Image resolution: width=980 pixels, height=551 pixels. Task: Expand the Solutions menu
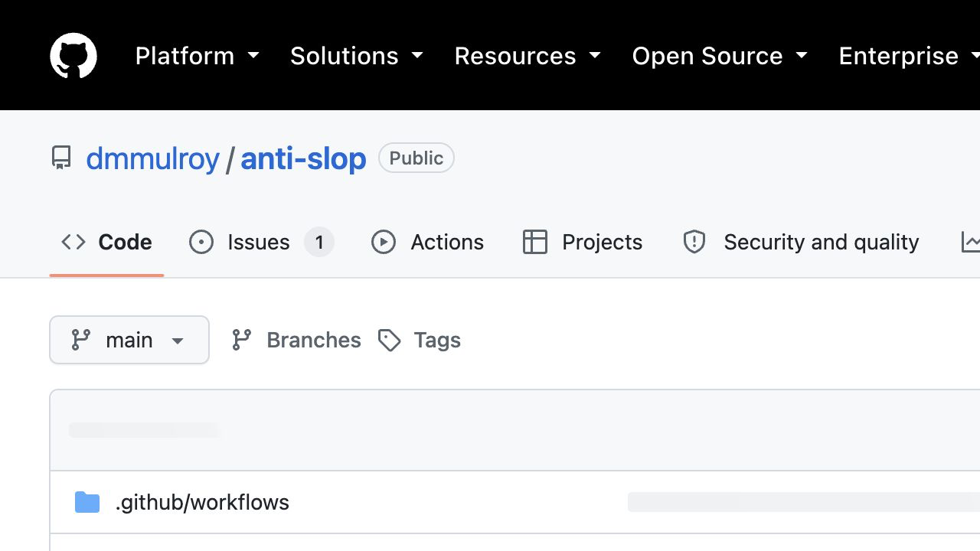click(x=357, y=56)
